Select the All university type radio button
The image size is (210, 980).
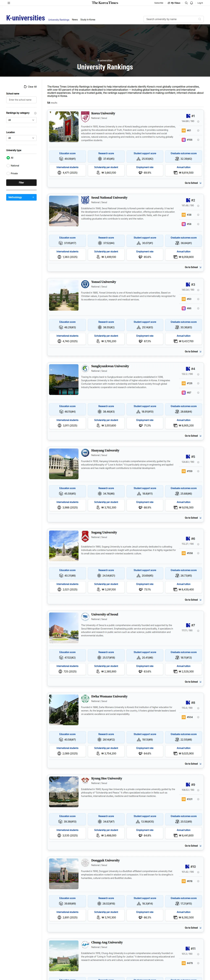(8, 158)
